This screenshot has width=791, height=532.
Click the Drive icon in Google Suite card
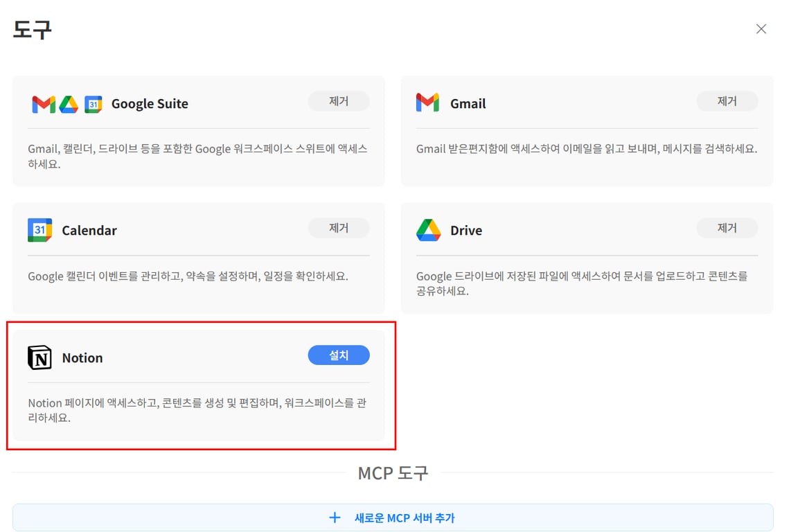click(69, 105)
